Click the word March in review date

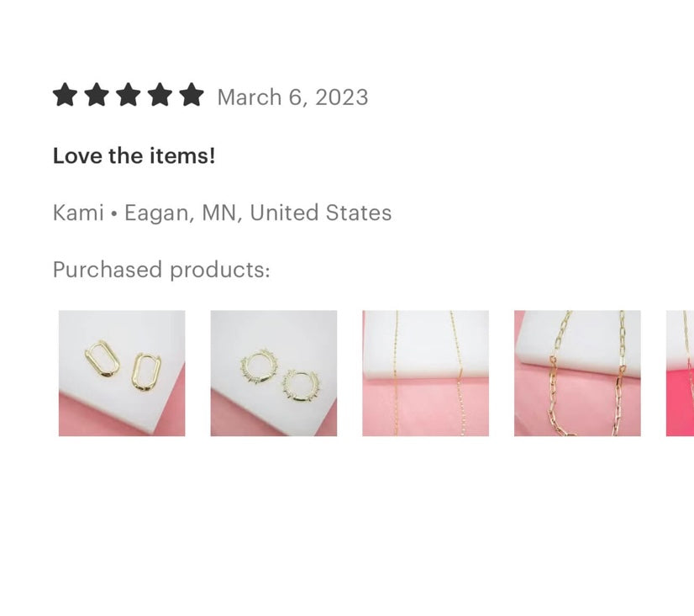pyautogui.click(x=250, y=97)
